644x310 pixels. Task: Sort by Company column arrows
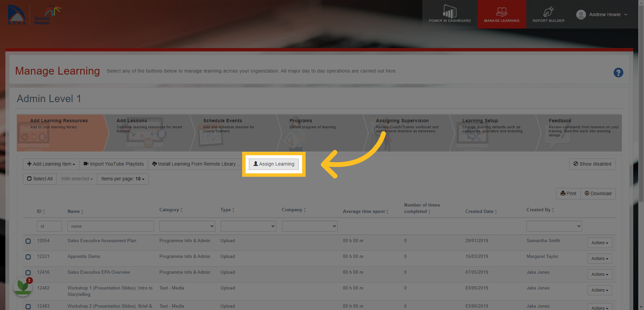[x=305, y=210]
